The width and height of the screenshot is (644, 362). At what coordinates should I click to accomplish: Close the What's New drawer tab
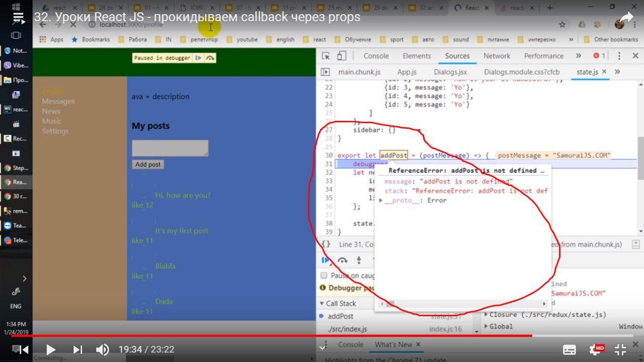pos(418,344)
